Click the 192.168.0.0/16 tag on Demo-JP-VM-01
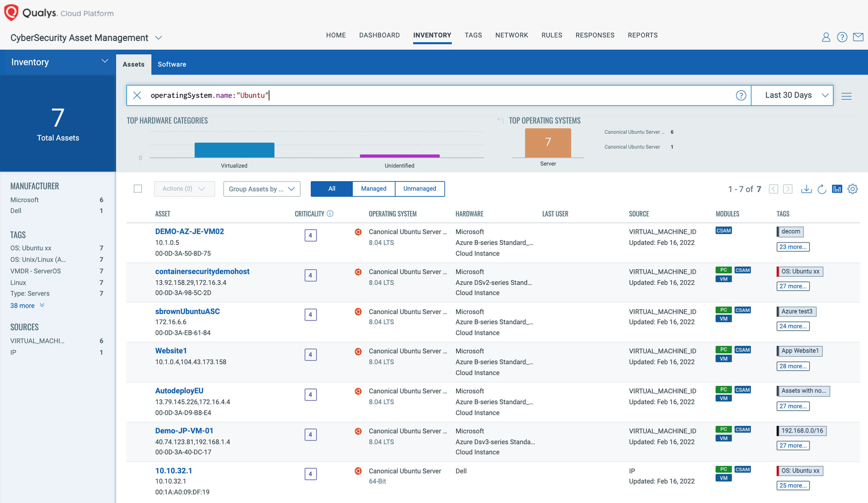The width and height of the screenshot is (868, 503). 802,431
